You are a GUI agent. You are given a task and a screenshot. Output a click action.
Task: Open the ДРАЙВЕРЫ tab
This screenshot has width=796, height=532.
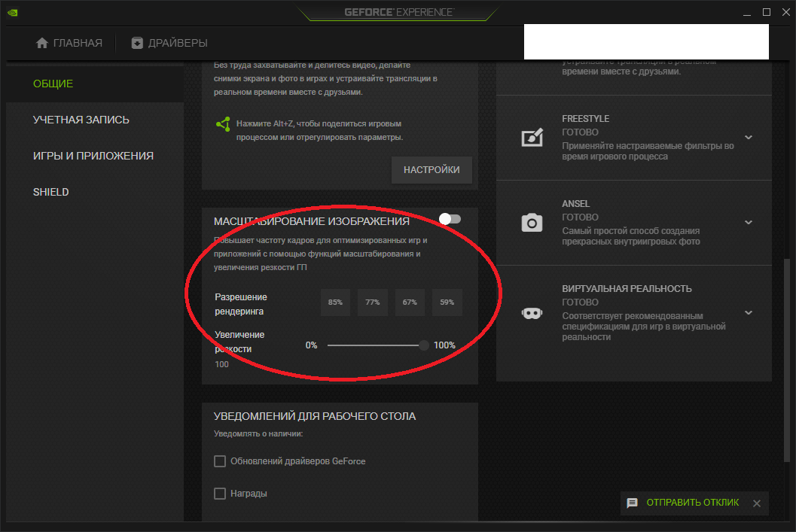pos(169,43)
